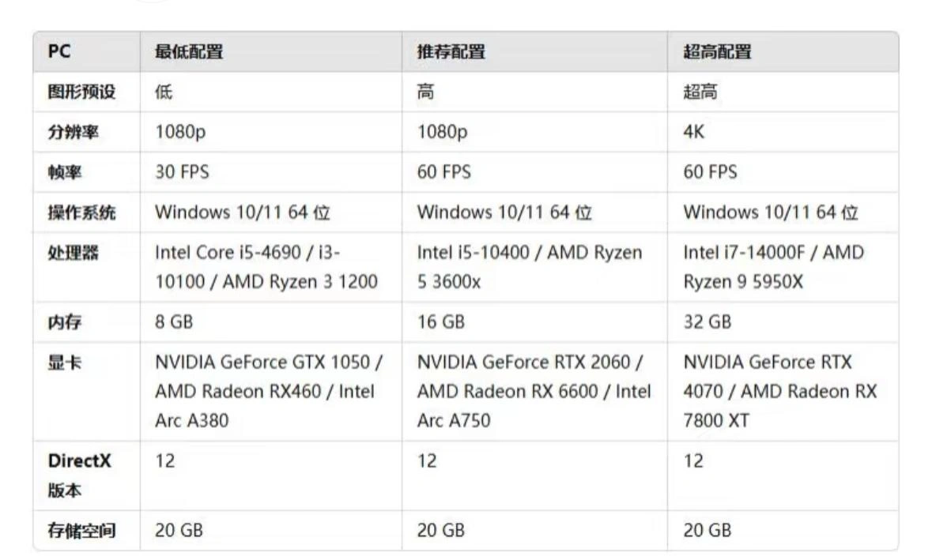Click the Intel i5-10400 processor cell
Screen dimensions: 932x560
(x=530, y=267)
